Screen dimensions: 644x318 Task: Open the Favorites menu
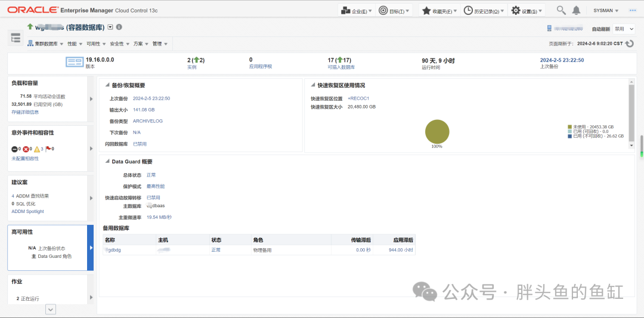coord(439,11)
